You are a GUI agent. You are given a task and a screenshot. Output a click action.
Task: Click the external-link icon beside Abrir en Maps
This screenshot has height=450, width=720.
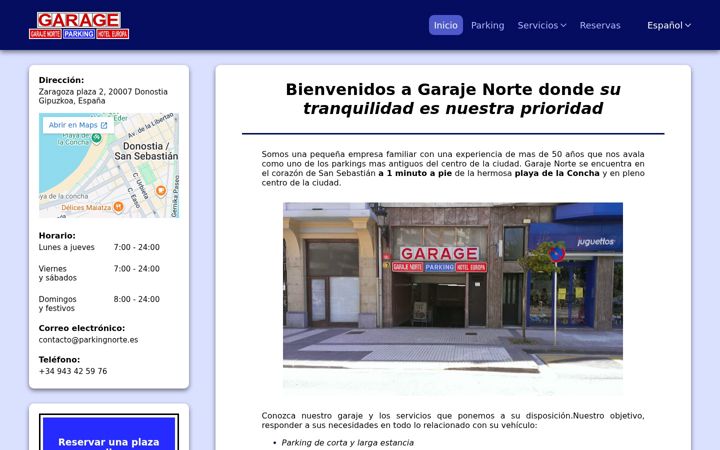[104, 125]
